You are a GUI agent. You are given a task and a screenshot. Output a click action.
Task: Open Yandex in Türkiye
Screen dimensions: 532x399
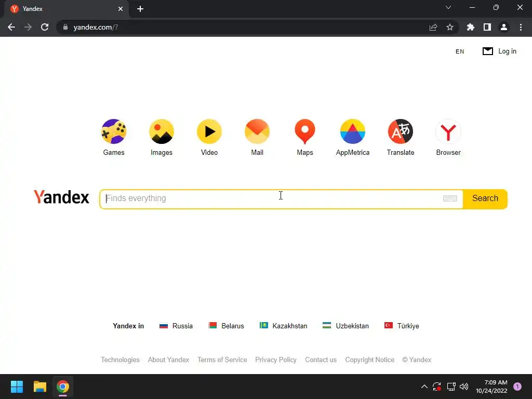pyautogui.click(x=402, y=326)
